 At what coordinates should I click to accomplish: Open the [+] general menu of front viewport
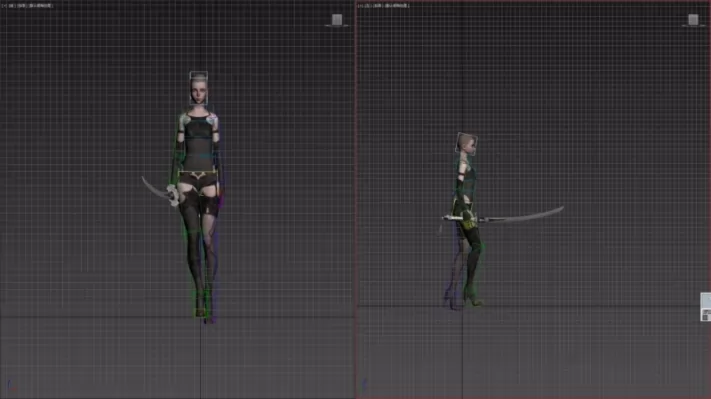[4, 6]
